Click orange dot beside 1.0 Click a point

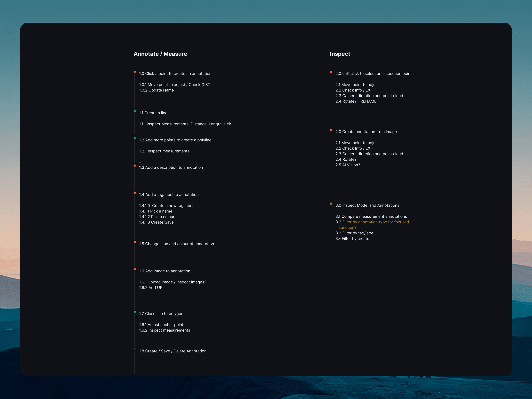click(135, 72)
